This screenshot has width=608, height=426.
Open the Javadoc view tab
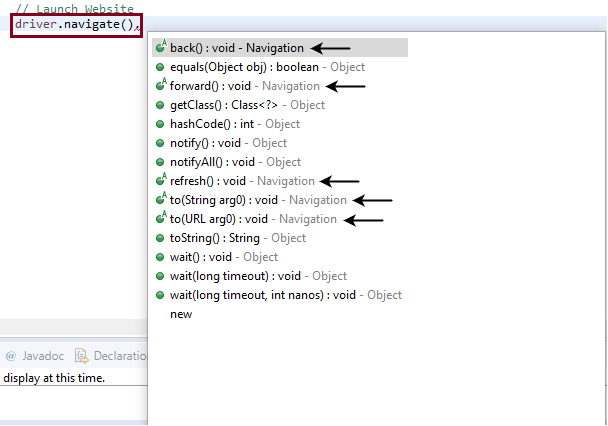tap(35, 356)
